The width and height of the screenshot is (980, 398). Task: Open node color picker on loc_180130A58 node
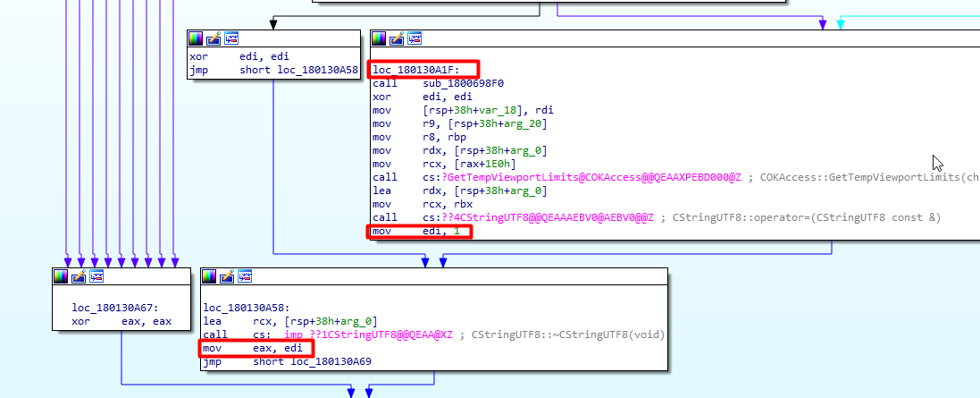[x=209, y=276]
